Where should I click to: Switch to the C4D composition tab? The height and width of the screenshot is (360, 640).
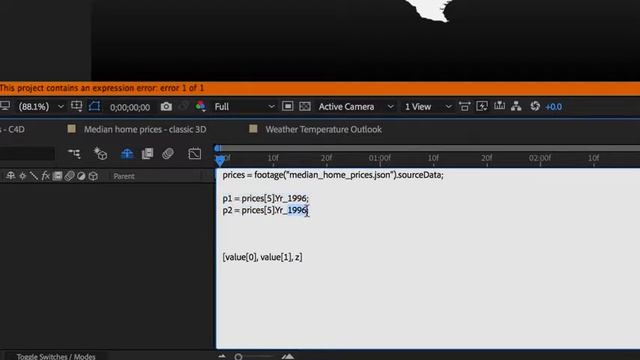[x=13, y=129]
